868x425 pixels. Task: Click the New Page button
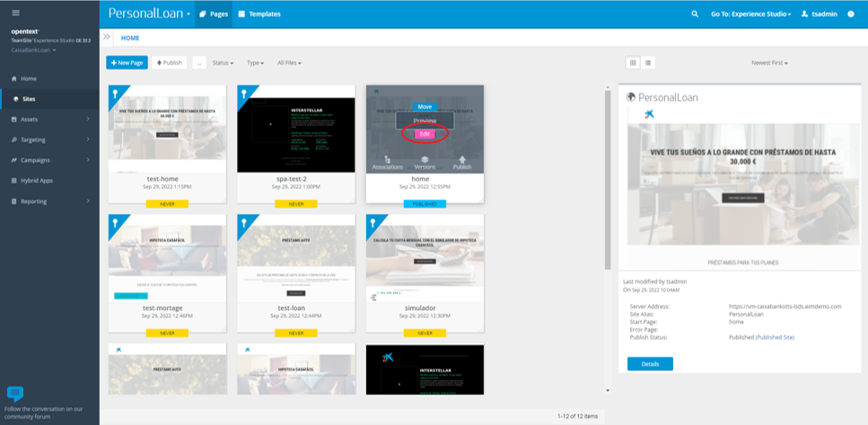coord(127,63)
